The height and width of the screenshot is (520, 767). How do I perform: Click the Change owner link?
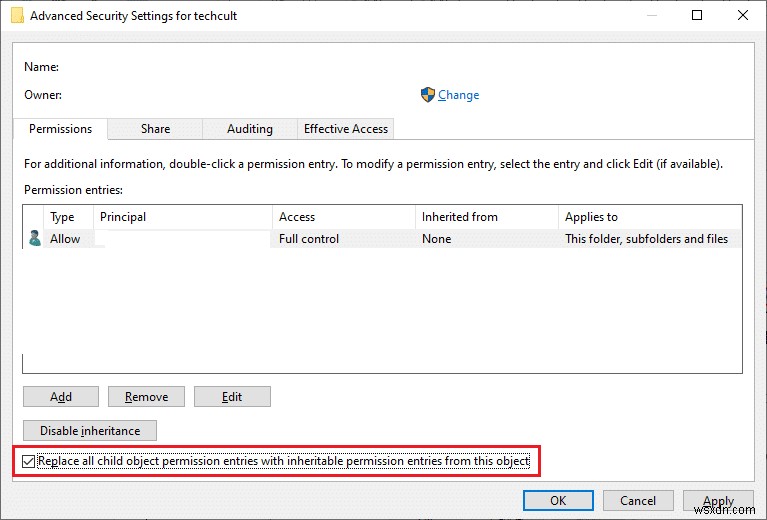click(458, 95)
